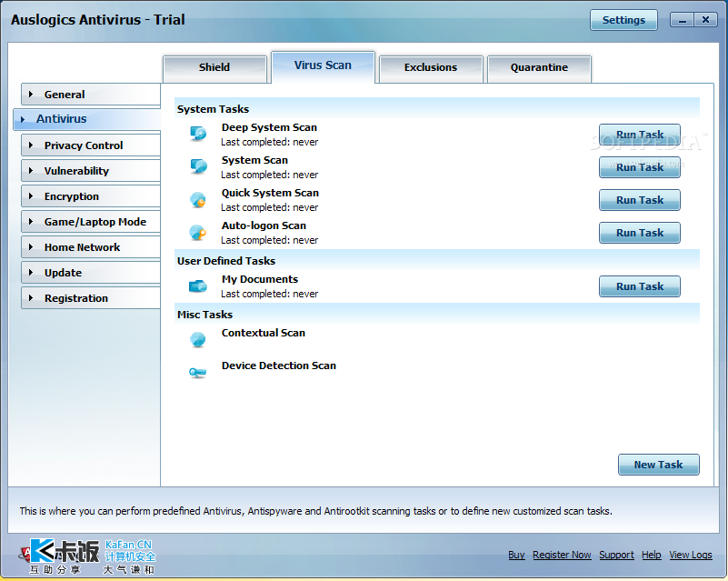Open the Support link
Screen dimensions: 728x581
(616, 555)
